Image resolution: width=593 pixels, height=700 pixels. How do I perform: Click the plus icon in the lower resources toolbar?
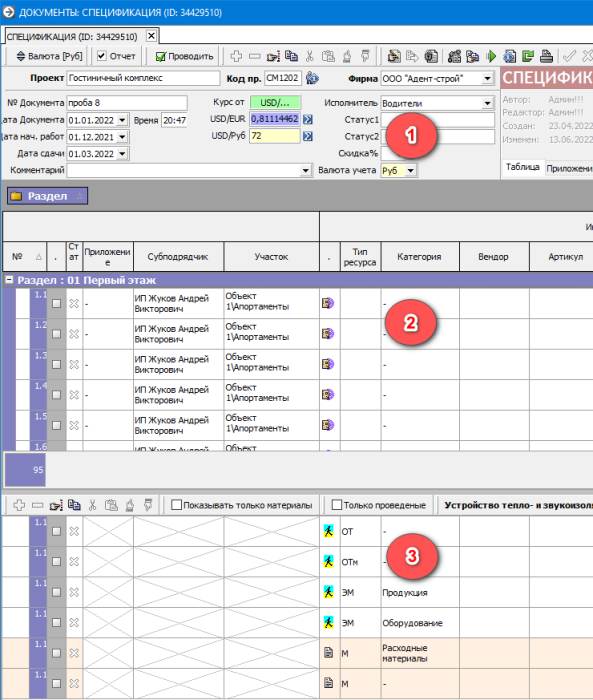click(x=19, y=505)
